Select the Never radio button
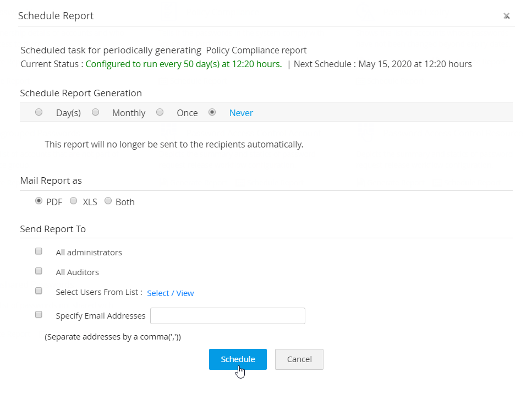Image resolution: width=532 pixels, height=394 pixels. (212, 112)
